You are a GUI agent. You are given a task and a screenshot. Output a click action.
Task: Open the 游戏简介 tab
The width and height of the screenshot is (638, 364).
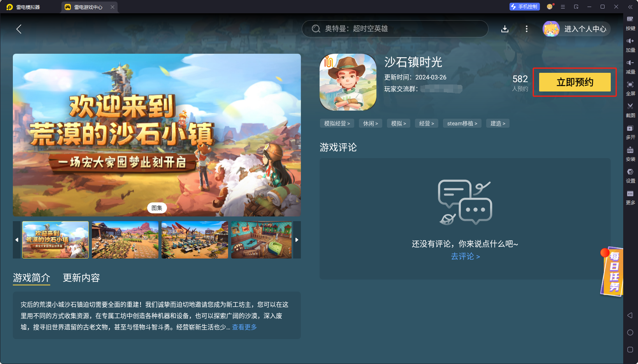(32, 278)
